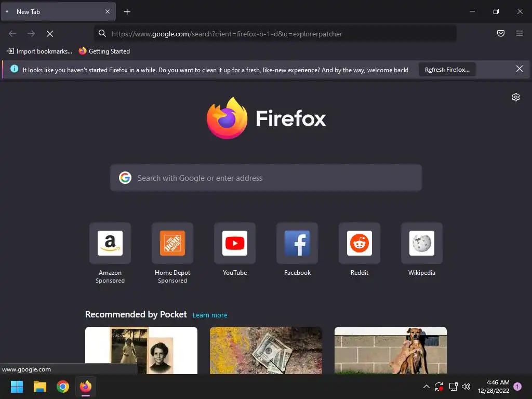
Task: Dismiss the welcome back notification bar
Action: [520, 69]
